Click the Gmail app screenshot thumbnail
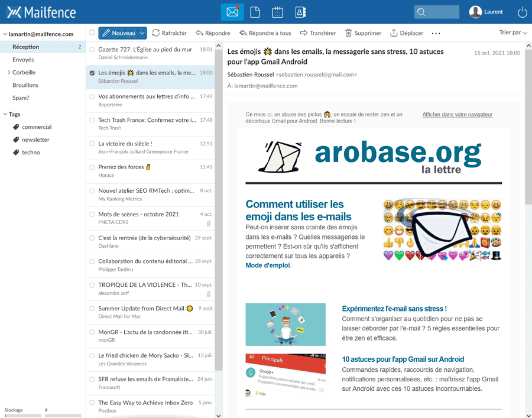 (x=286, y=375)
